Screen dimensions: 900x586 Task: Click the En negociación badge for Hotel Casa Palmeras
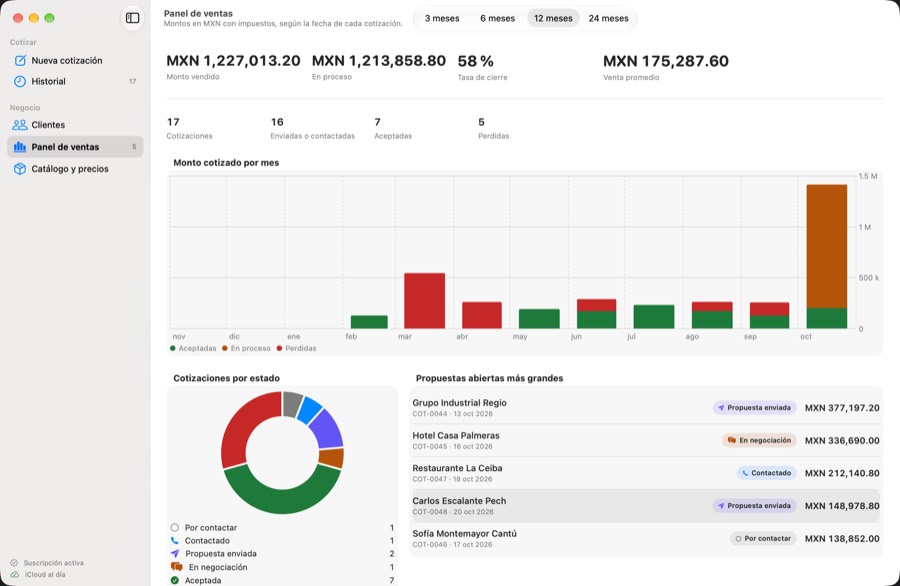pos(759,440)
